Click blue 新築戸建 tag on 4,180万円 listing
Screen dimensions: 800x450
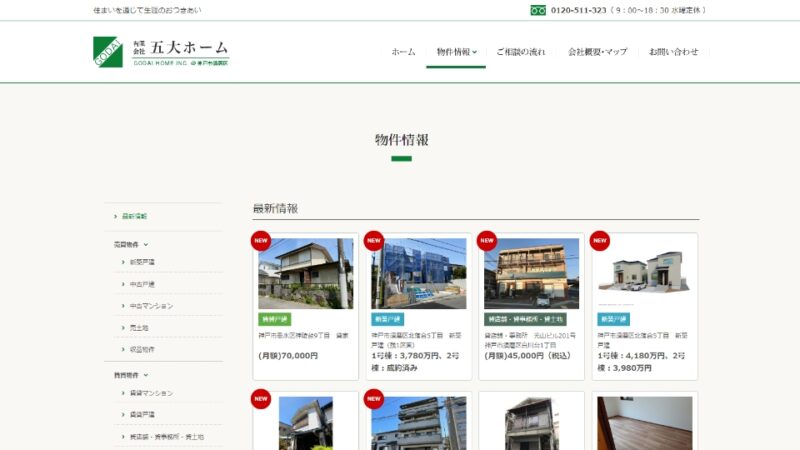613,319
